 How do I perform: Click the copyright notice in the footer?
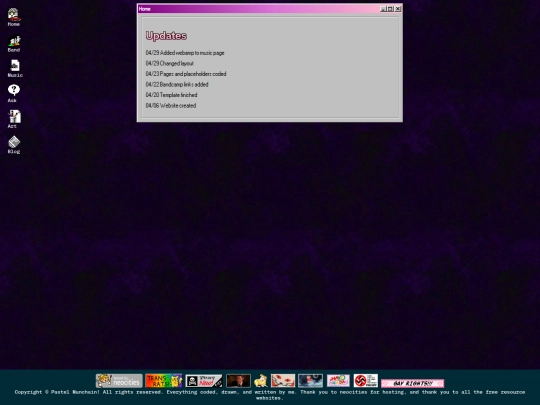point(270,395)
